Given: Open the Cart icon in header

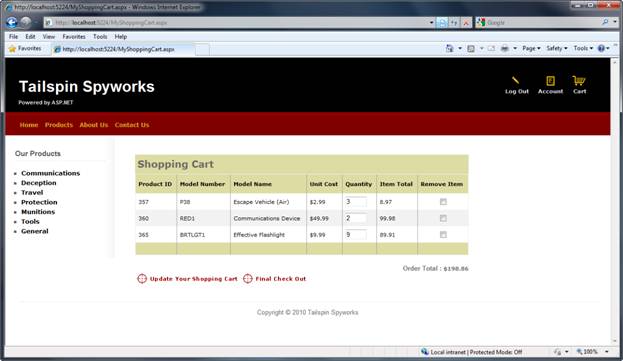Looking at the screenshot, I should click(579, 81).
